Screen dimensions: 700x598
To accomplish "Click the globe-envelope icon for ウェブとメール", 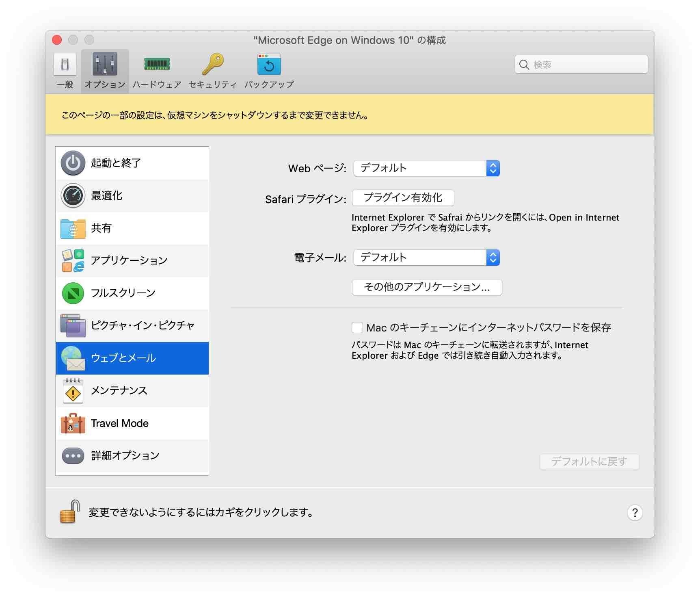I will click(73, 358).
